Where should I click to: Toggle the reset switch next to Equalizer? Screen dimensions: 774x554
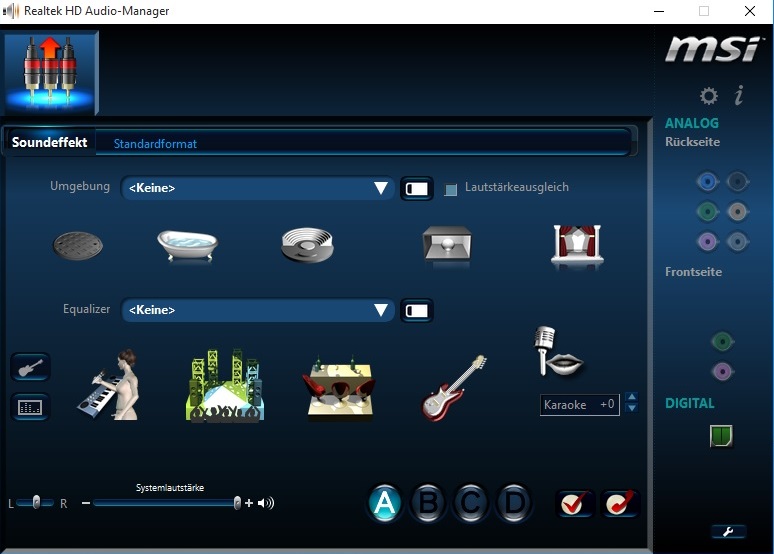(x=417, y=311)
